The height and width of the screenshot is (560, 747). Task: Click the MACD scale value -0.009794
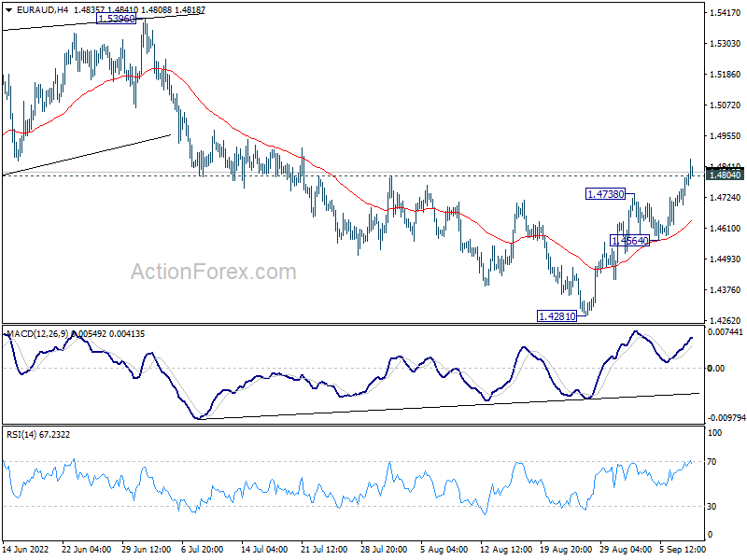pyautogui.click(x=726, y=417)
